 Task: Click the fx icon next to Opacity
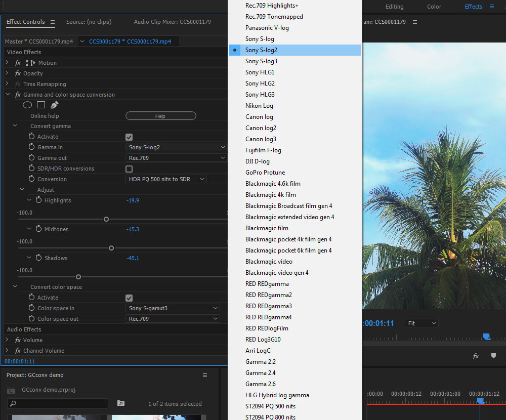[x=18, y=73]
